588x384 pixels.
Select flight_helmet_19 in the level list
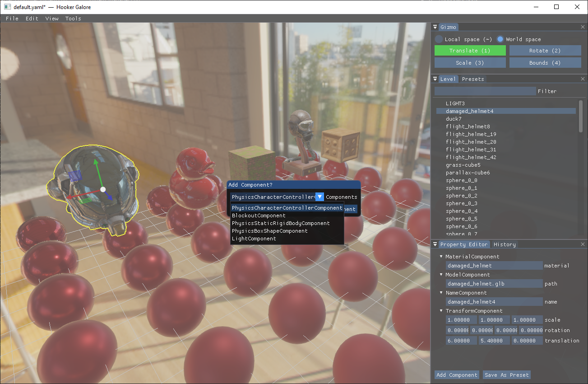point(506,134)
